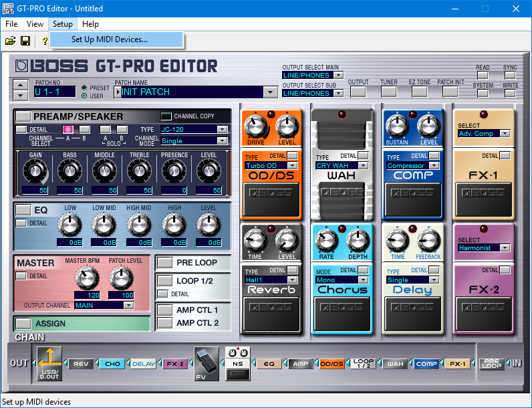Open OUTPUT SELECT MAIN dropdown
The width and height of the screenshot is (532, 408).
coord(339,75)
